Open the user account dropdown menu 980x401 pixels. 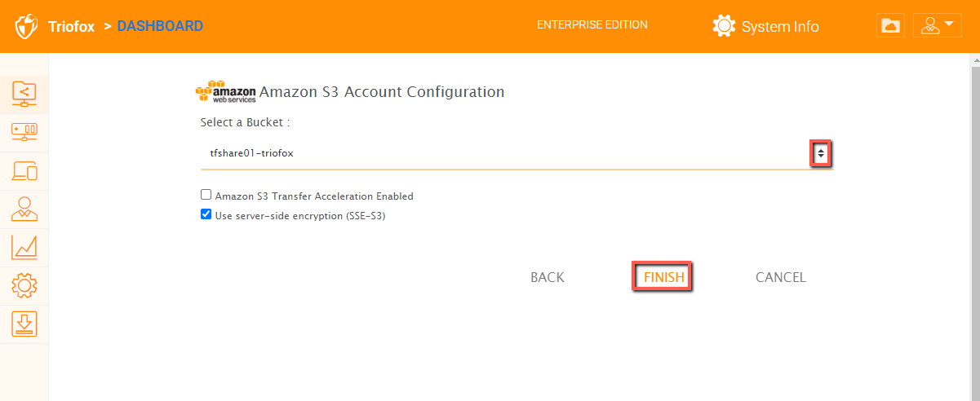[938, 26]
